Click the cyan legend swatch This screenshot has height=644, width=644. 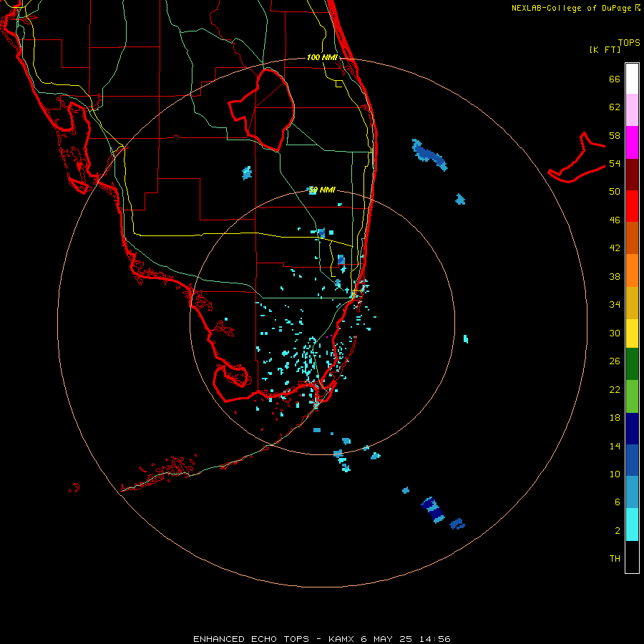point(632,525)
